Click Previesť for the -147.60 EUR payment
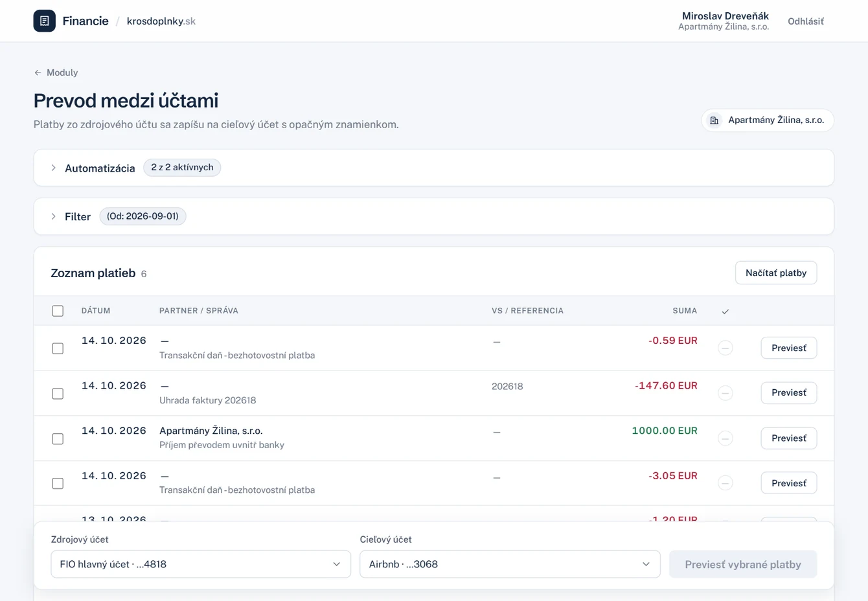The image size is (868, 601). tap(789, 392)
